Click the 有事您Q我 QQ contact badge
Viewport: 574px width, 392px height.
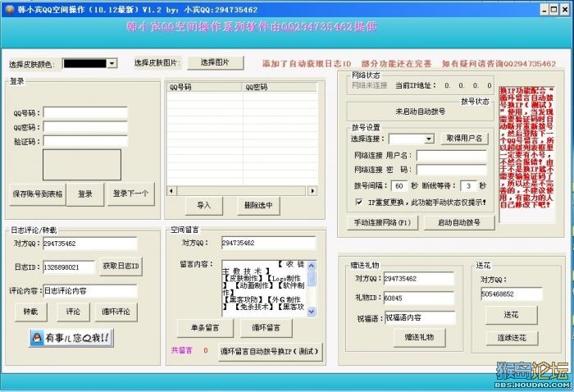pyautogui.click(x=71, y=337)
